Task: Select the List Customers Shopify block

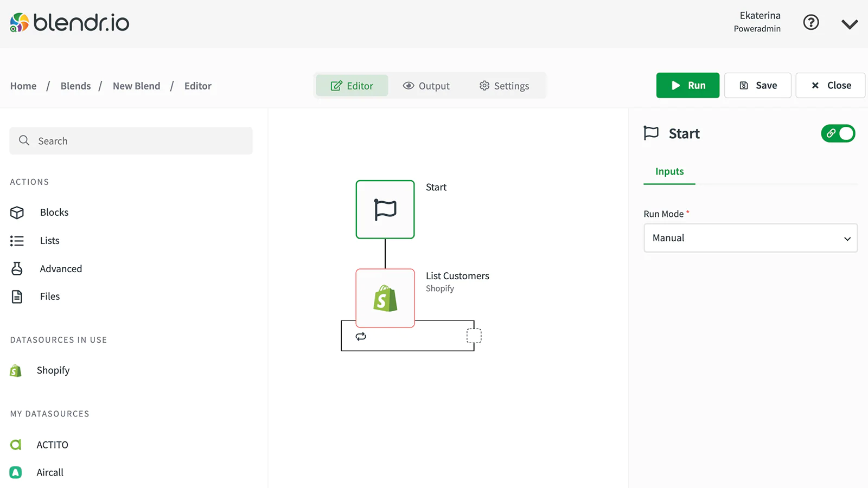Action: pos(385,298)
